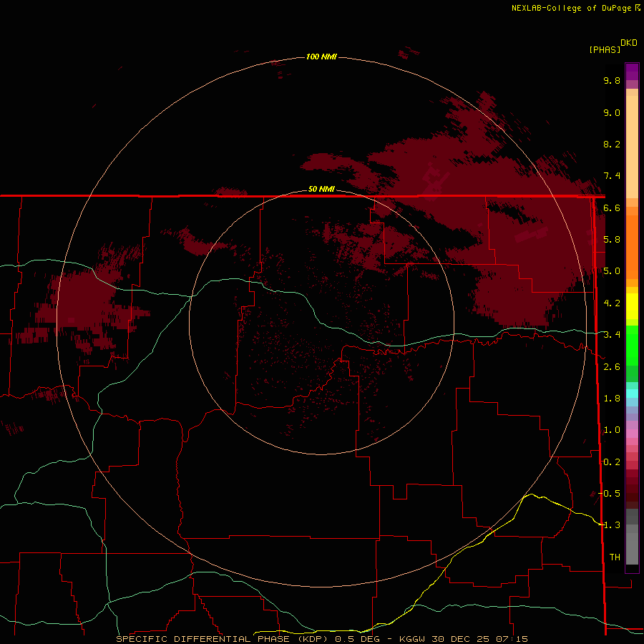Click the 4.2 scale value
644x644 pixels.
point(612,303)
